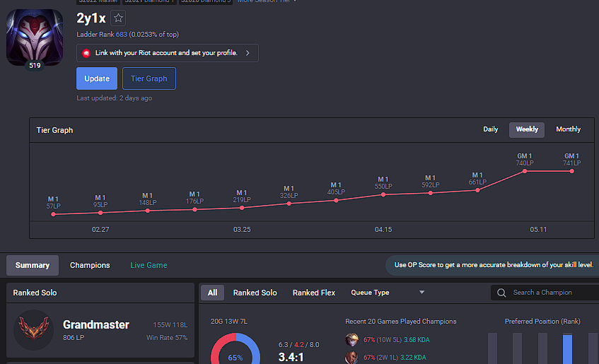599x364 pixels.
Task: Click the Recent 20 Games Played Champions heading
Action: pyautogui.click(x=401, y=322)
